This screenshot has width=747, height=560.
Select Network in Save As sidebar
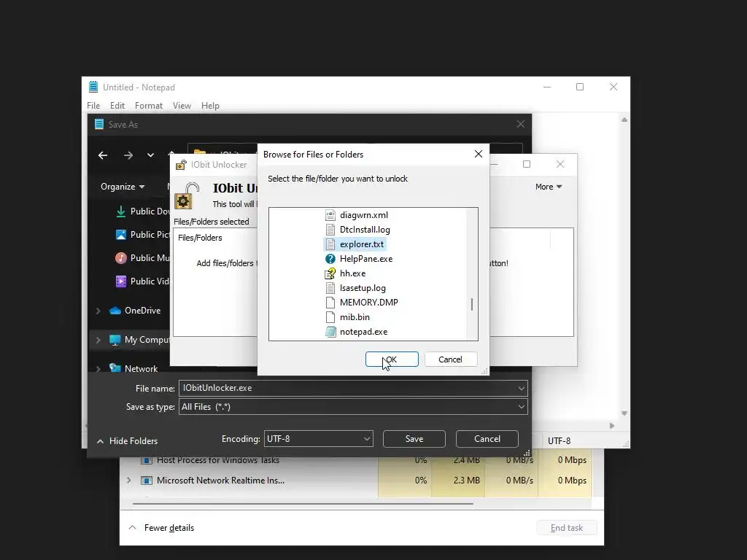tap(133, 368)
